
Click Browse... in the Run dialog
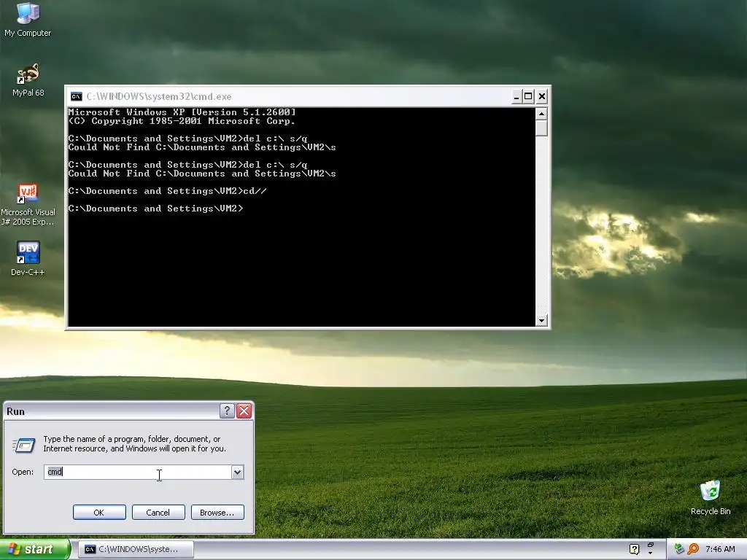coord(217,513)
